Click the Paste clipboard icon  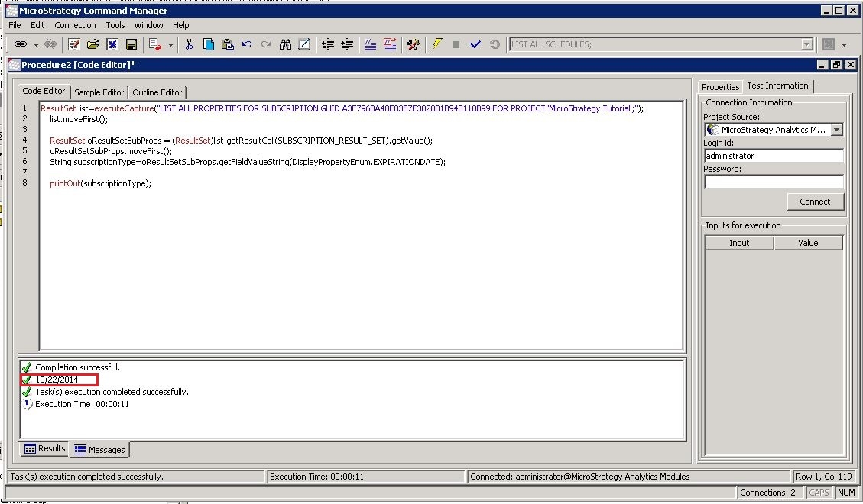227,45
